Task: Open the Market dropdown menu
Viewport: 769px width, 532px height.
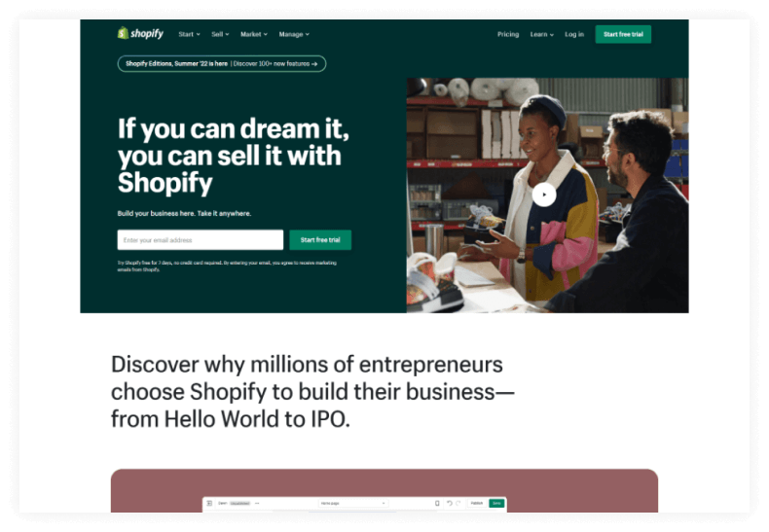Action: pyautogui.click(x=254, y=34)
